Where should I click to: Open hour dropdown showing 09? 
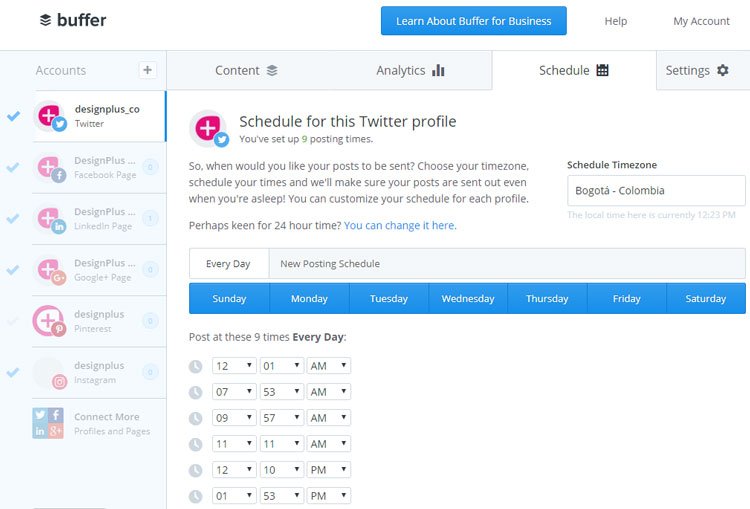coord(234,418)
